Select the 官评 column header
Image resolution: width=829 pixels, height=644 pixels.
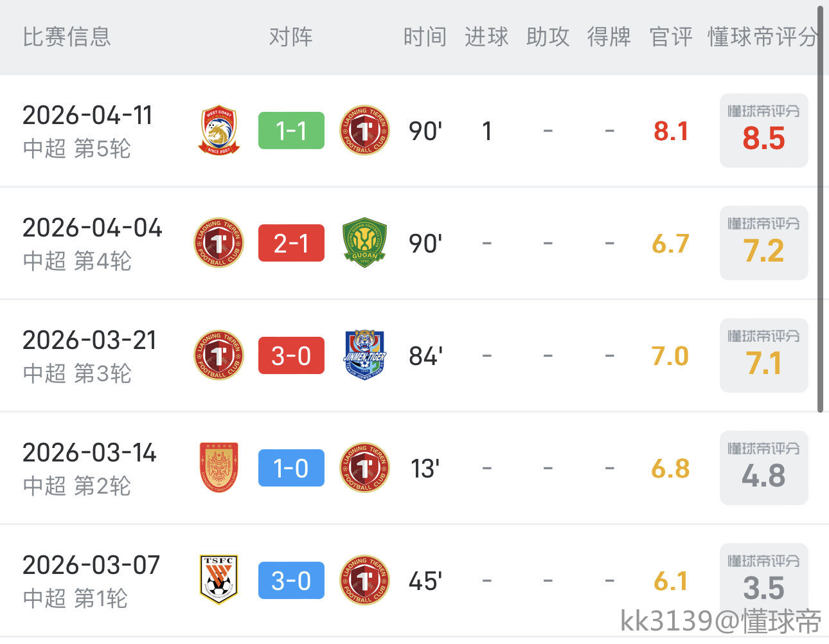pyautogui.click(x=671, y=37)
